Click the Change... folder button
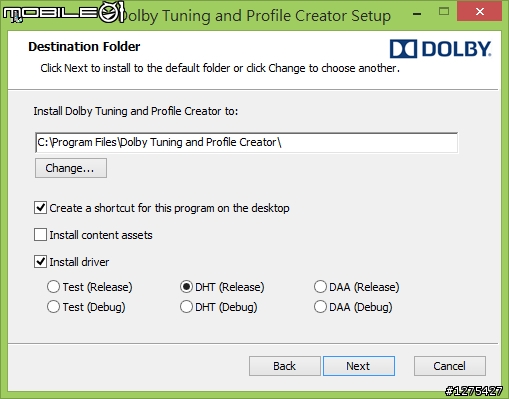The width and height of the screenshot is (509, 399). [71, 168]
